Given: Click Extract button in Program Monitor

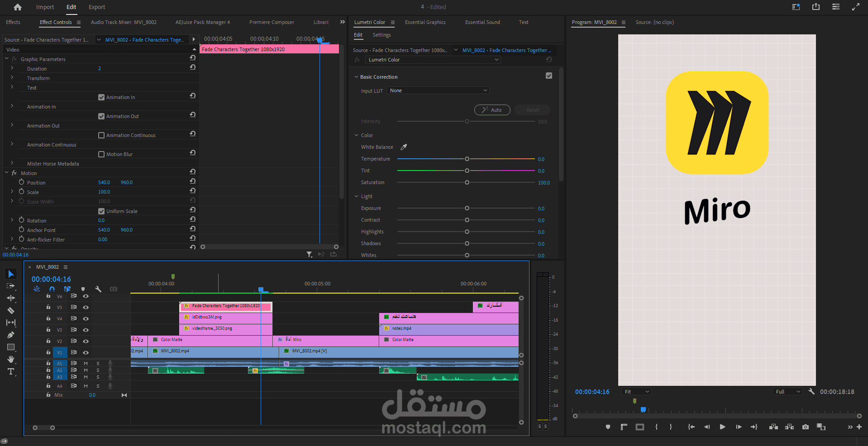Looking at the screenshot, I should [790, 427].
